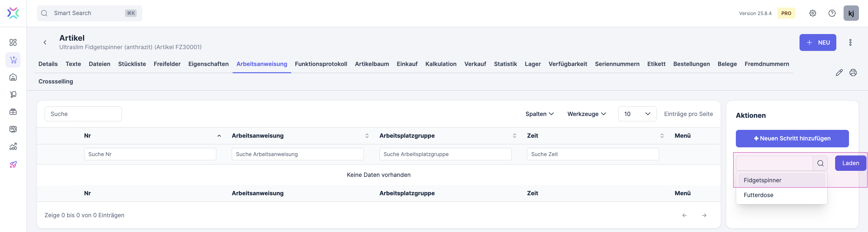This screenshot has width=868, height=232.
Task: Click the printer icon
Action: [x=853, y=73]
